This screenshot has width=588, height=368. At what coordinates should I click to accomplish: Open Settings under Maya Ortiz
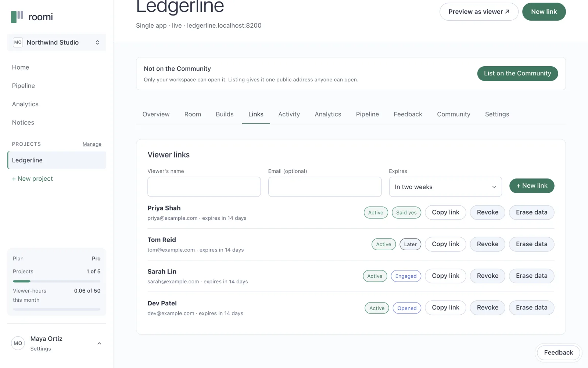(x=40, y=349)
